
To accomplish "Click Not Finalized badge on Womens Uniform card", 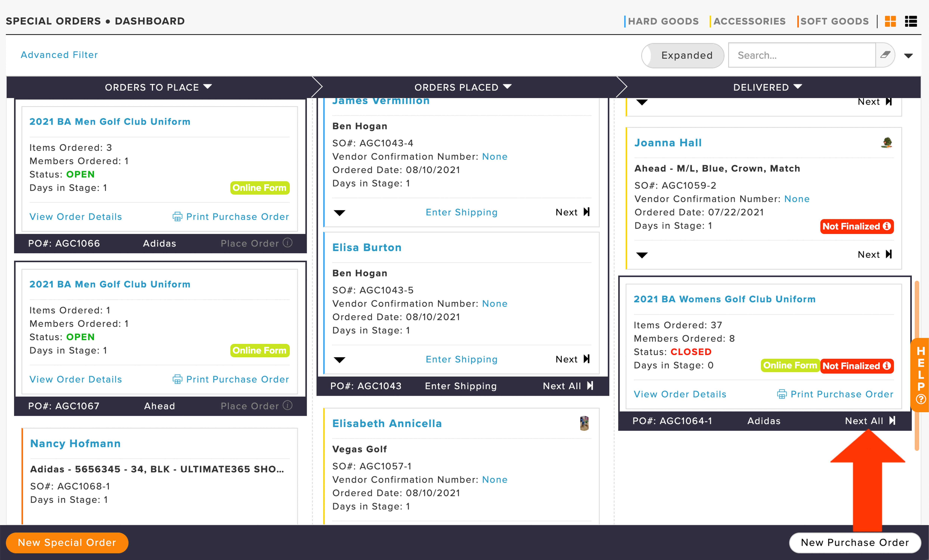I will pos(857,365).
